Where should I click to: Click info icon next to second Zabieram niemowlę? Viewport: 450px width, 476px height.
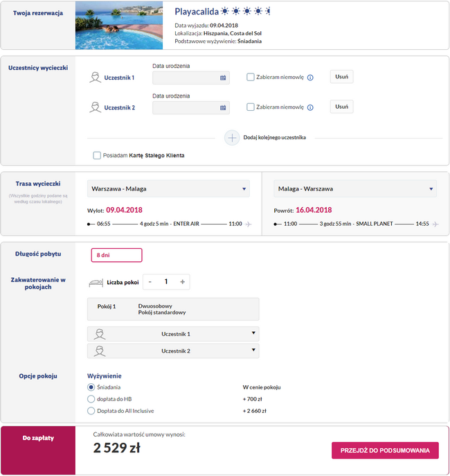pos(310,107)
